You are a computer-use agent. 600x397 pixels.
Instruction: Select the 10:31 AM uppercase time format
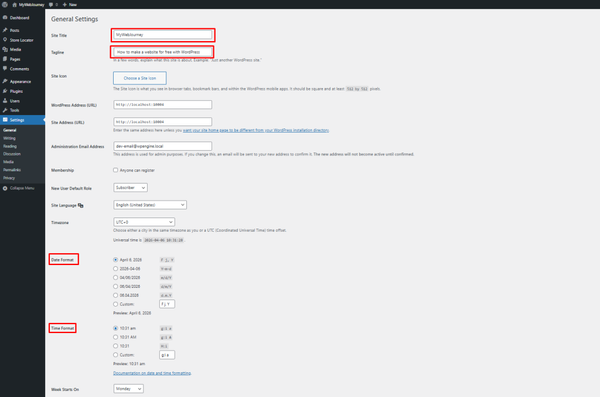pyautogui.click(x=116, y=337)
